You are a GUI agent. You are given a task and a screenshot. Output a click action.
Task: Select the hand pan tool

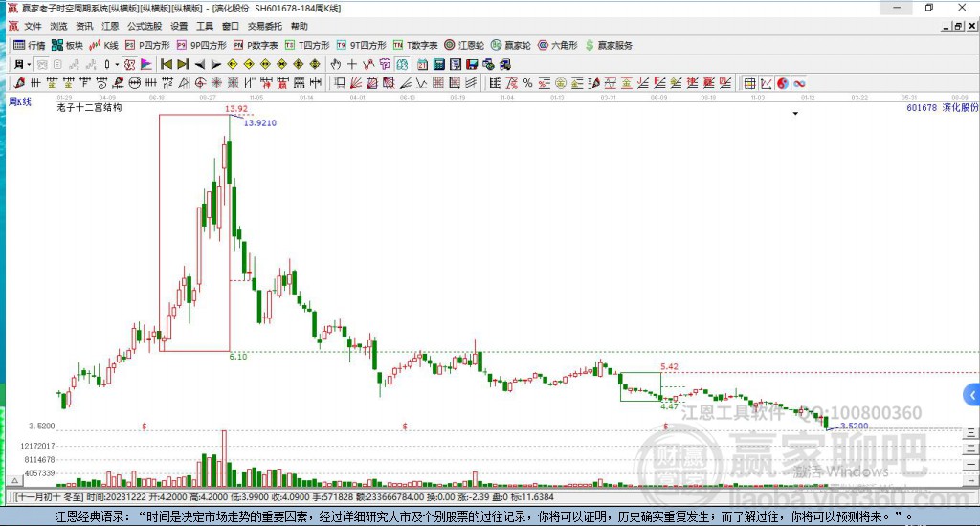click(336, 64)
